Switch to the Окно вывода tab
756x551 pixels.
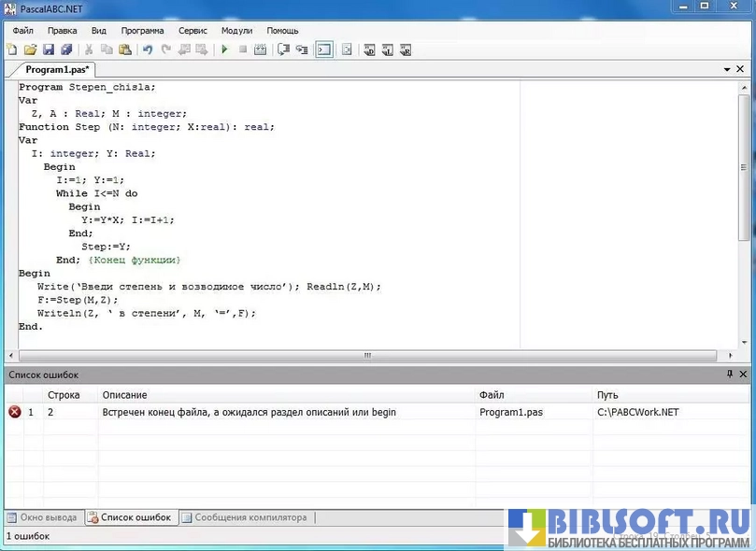pyautogui.click(x=42, y=517)
